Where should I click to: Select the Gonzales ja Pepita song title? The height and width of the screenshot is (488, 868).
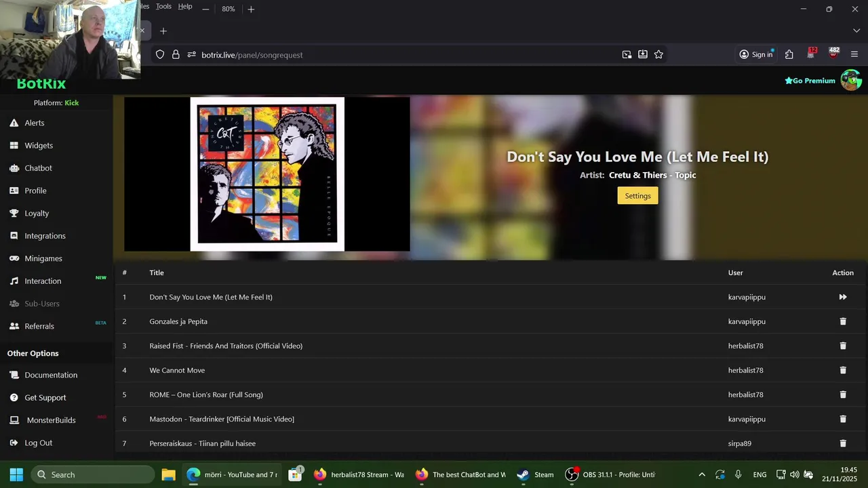[x=178, y=321]
